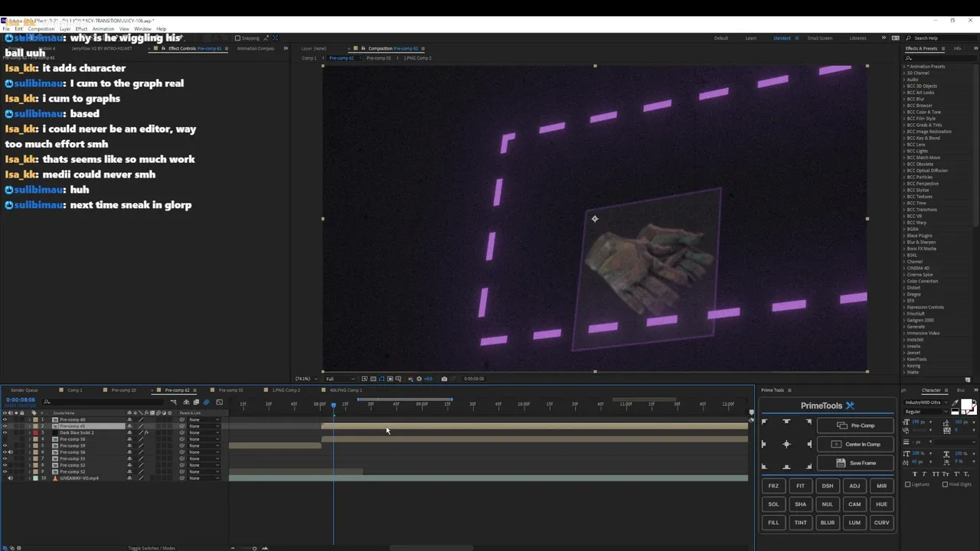Viewport: 980px width, 551px height.
Task: Expand the BCC Blur effects category
Action: [x=905, y=99]
